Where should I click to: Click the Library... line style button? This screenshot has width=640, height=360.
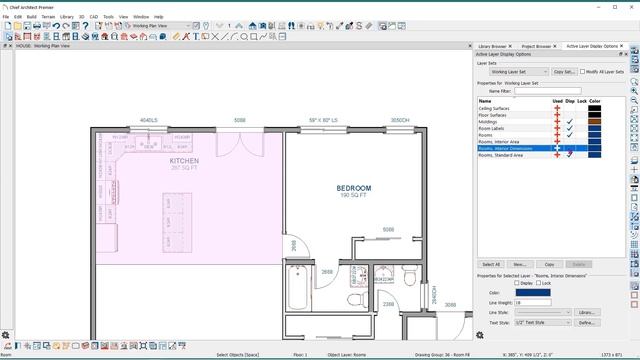pyautogui.click(x=587, y=312)
